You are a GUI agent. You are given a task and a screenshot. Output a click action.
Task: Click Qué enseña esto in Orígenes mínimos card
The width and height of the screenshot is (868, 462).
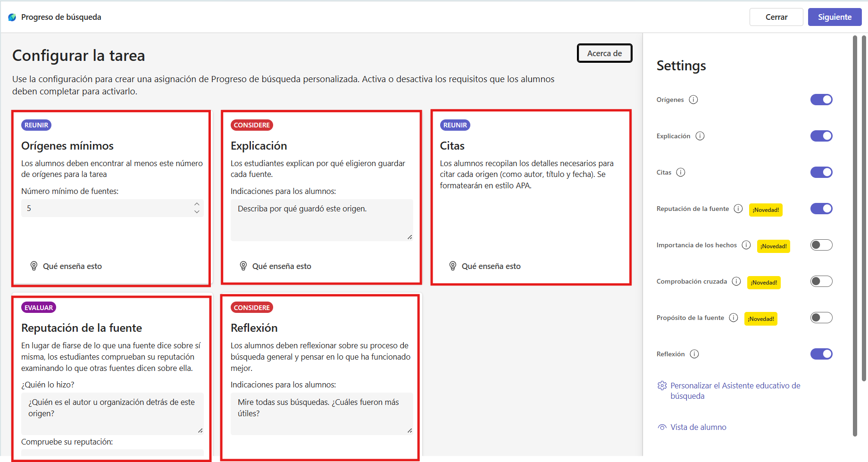72,266
